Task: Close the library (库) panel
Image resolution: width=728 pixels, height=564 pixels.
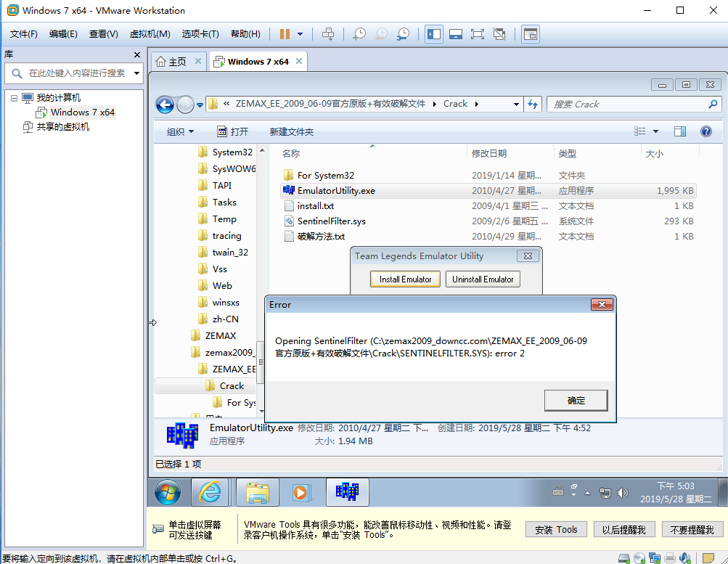Action: [x=137, y=54]
